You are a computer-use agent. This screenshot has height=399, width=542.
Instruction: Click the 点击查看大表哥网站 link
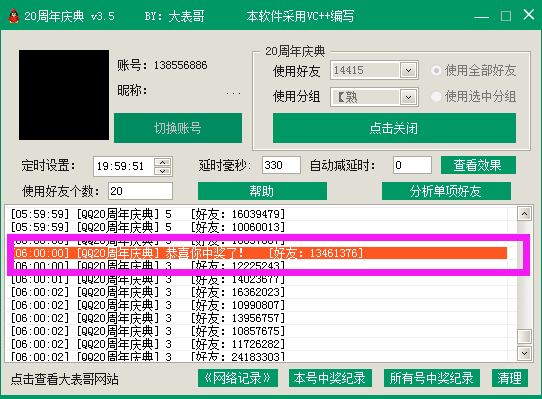65,379
